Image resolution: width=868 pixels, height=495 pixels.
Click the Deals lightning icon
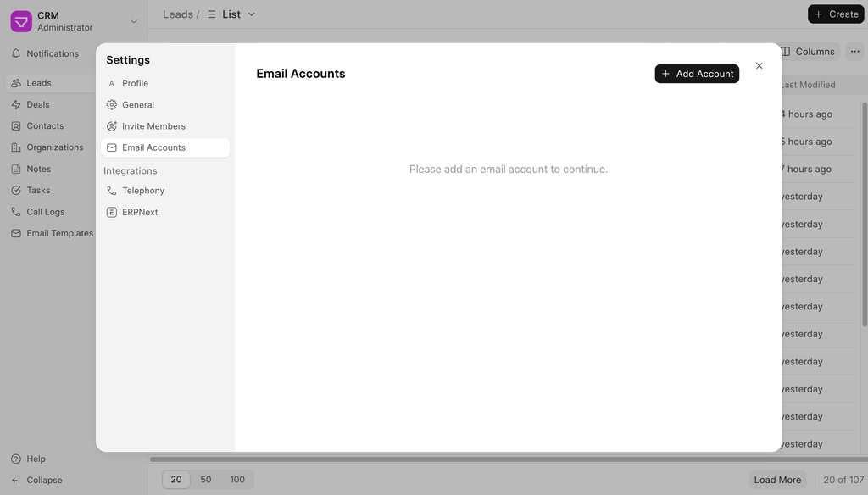pyautogui.click(x=16, y=105)
